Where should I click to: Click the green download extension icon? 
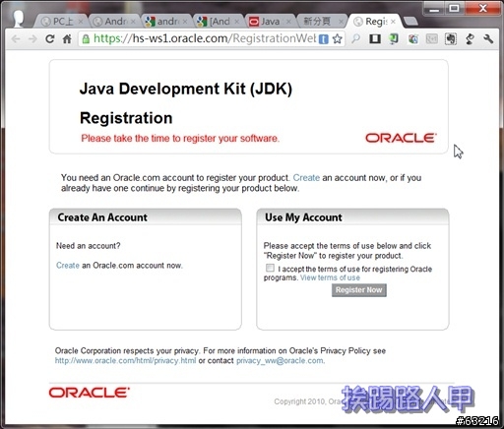coord(394,39)
